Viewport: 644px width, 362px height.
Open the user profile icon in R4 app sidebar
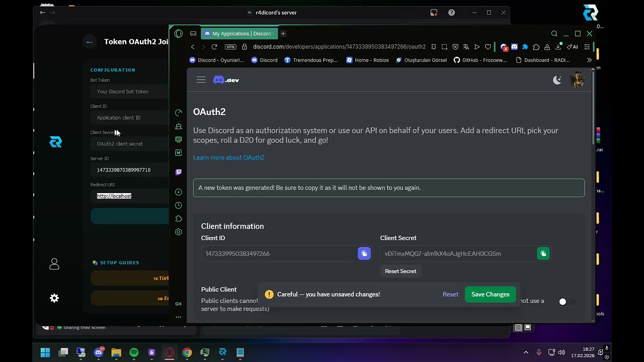[x=54, y=263]
